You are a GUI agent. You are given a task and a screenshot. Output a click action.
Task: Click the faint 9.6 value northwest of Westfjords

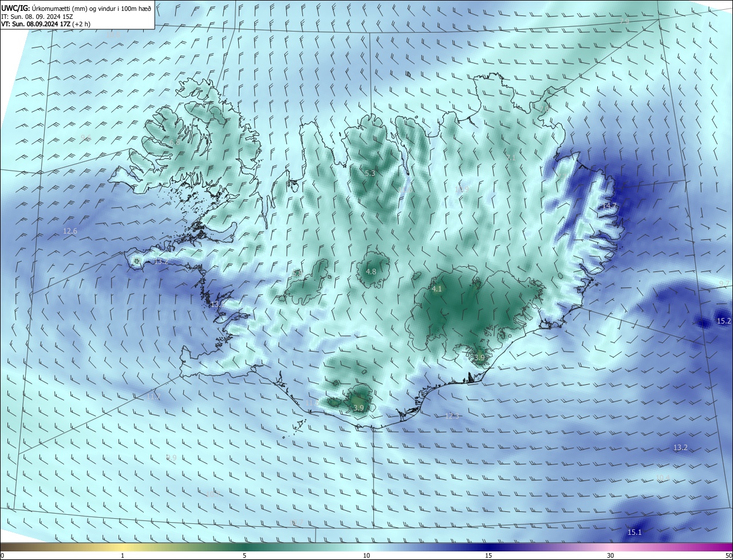point(86,137)
